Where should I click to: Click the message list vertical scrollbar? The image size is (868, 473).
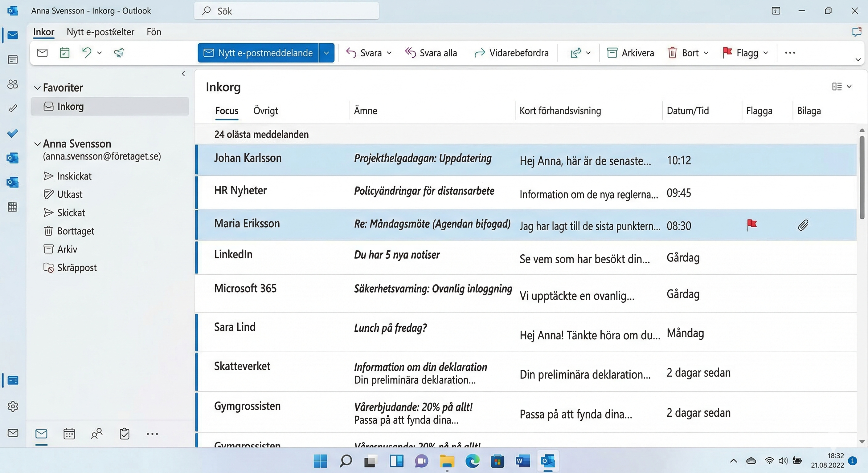(x=862, y=178)
